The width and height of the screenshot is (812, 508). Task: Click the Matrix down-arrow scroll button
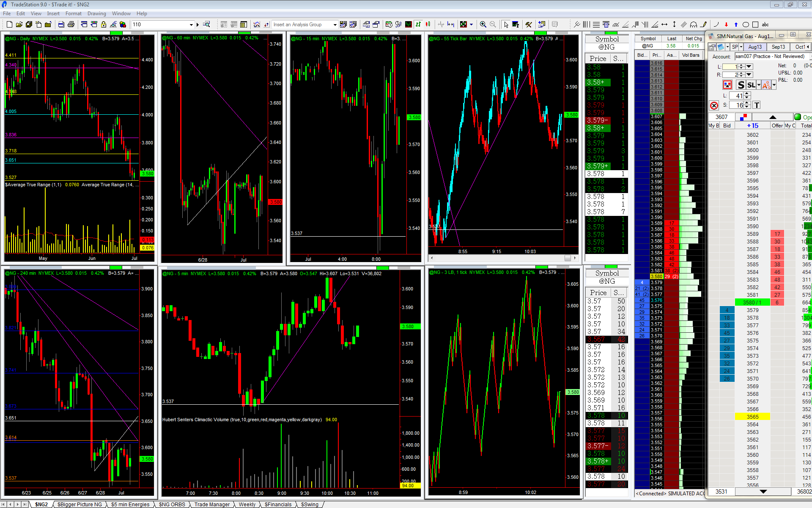point(763,491)
